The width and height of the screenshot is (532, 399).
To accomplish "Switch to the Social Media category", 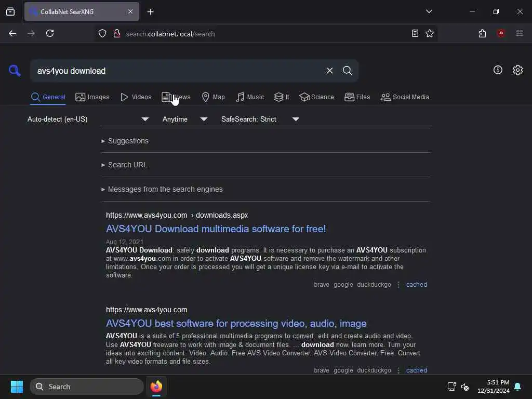I will (x=405, y=97).
